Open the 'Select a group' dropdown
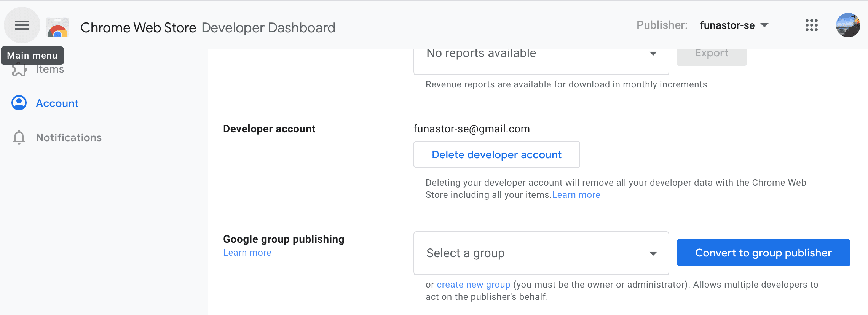 [x=541, y=253]
